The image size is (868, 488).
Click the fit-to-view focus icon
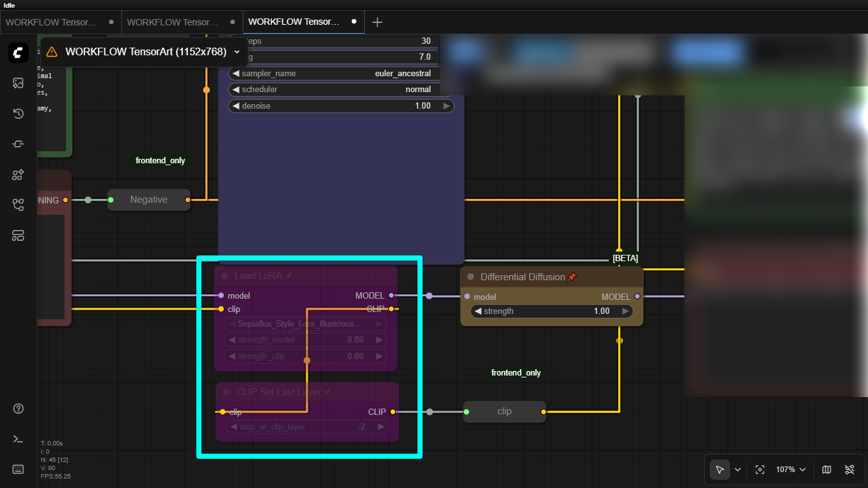(760, 469)
